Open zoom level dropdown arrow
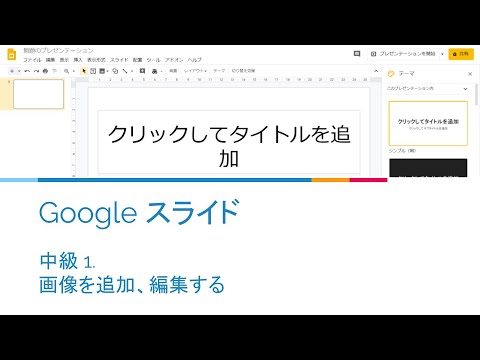 pos(74,71)
